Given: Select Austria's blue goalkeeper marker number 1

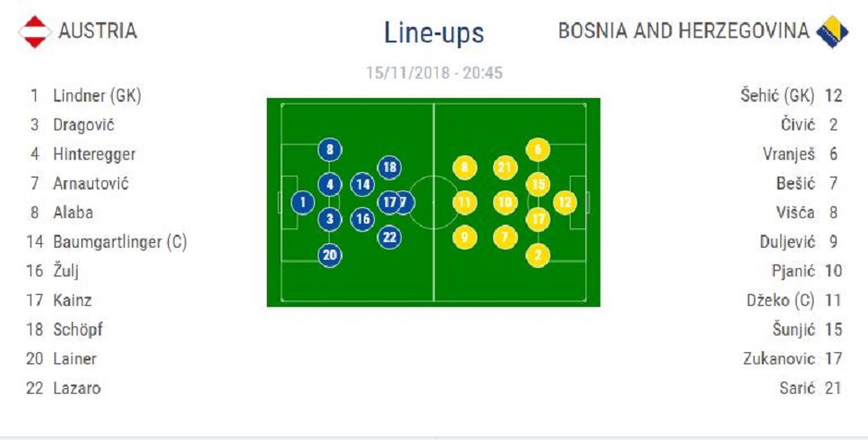Looking at the screenshot, I should coord(303,202).
